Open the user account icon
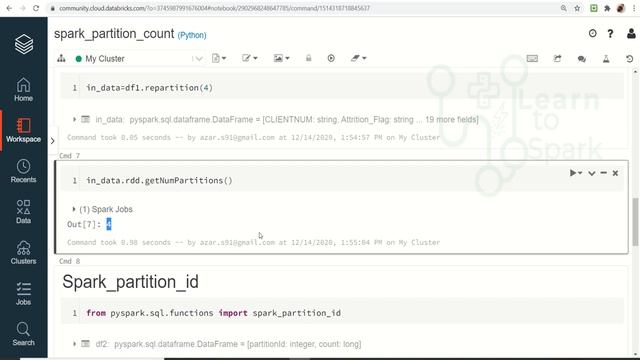Screen dimensions: 640x360 (x=631, y=33)
